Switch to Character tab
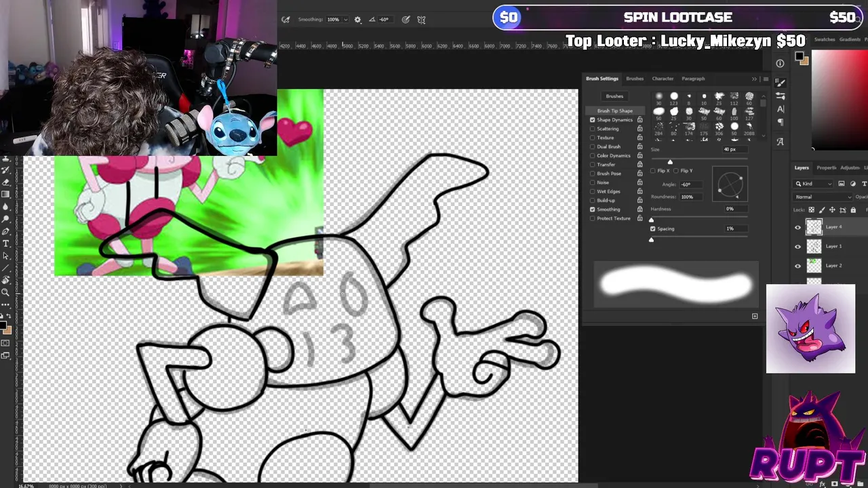 [x=663, y=79]
